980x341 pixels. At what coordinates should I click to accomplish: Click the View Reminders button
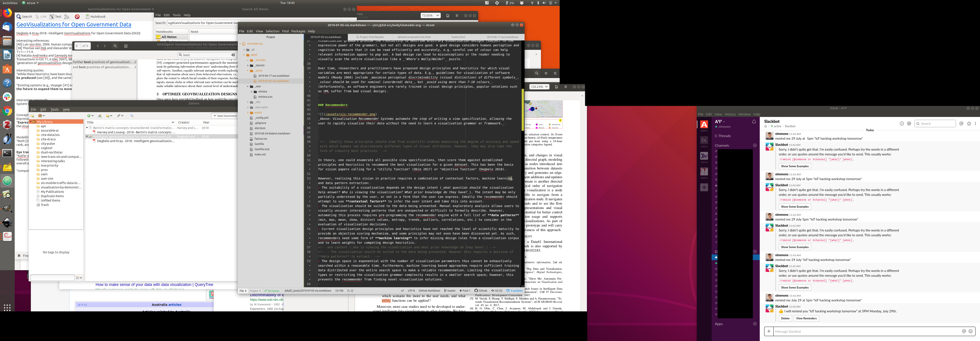click(806, 318)
